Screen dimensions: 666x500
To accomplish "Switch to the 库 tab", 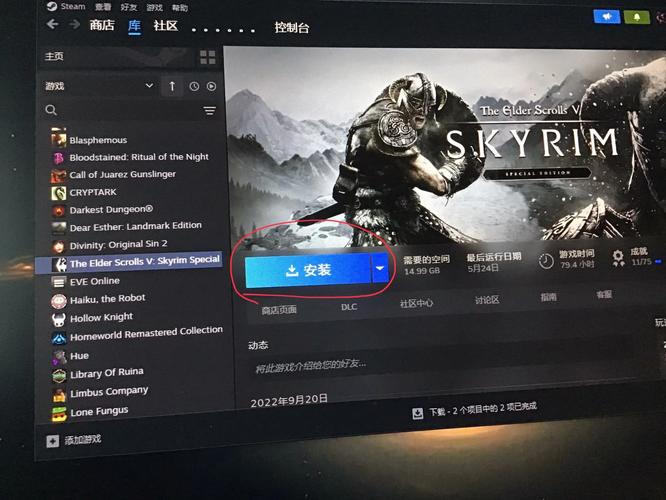I will [134, 26].
